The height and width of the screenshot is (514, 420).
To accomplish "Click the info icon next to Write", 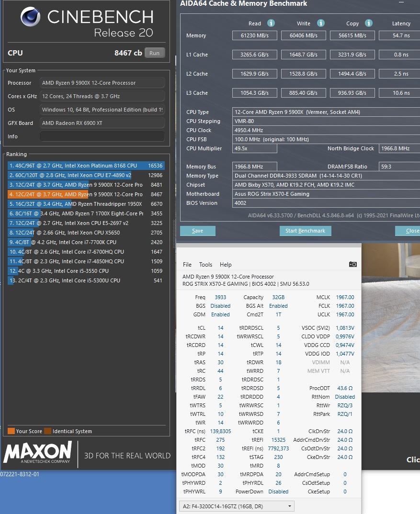I will click(x=320, y=23).
